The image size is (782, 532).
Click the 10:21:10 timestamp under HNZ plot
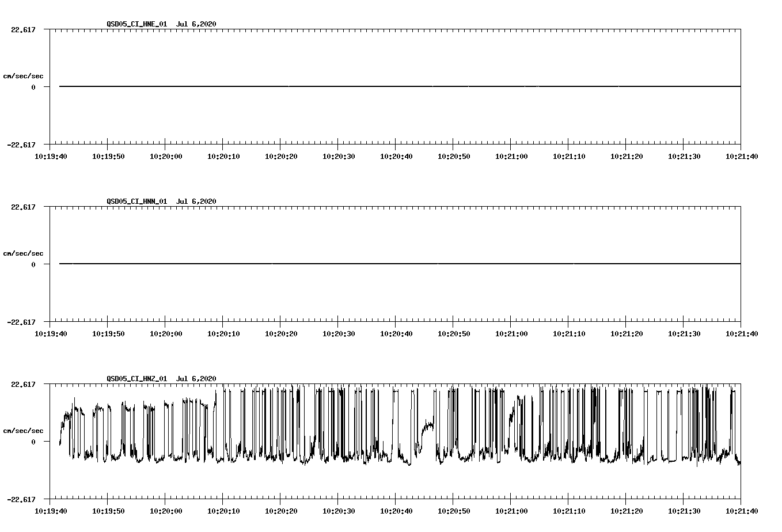pos(568,511)
